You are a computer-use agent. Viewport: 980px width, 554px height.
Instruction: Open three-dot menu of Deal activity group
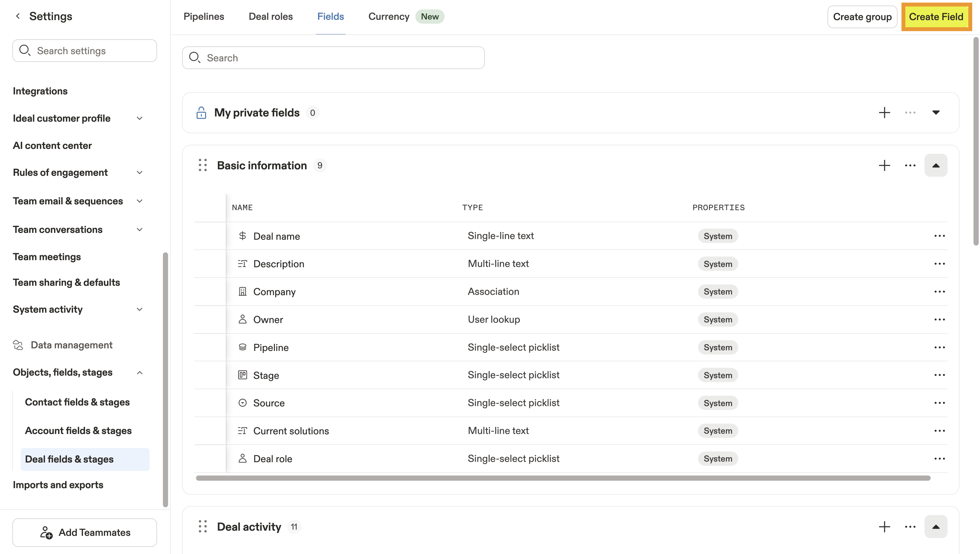910,527
